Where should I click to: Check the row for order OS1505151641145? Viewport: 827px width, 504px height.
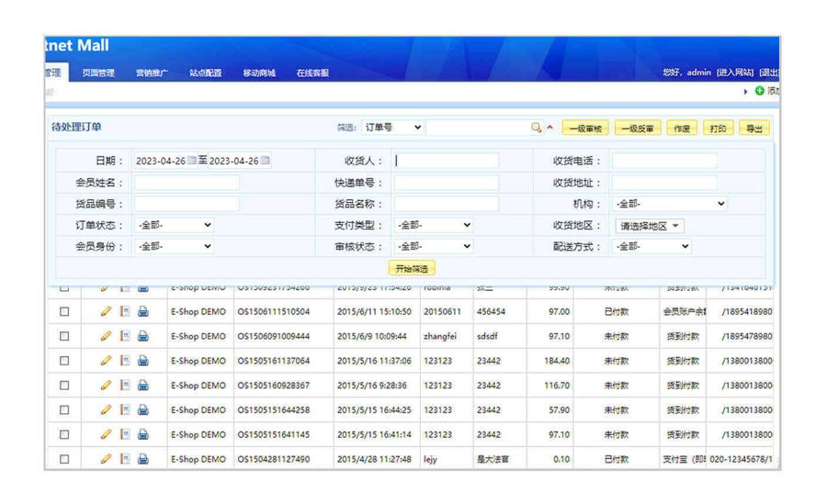pyautogui.click(x=64, y=434)
